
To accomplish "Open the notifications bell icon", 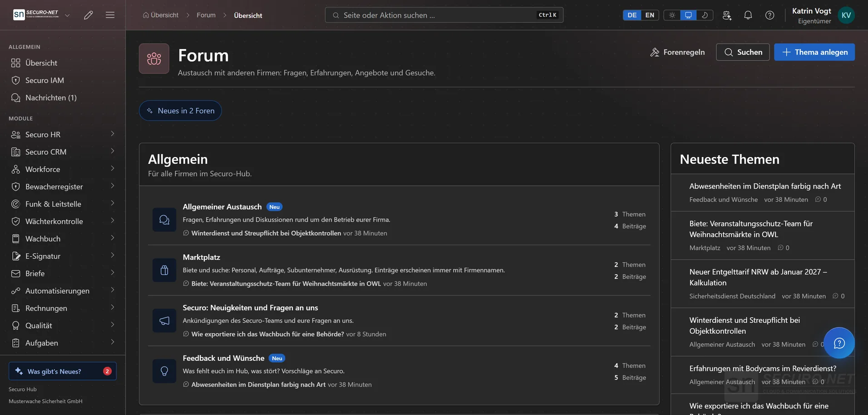I will tap(748, 15).
